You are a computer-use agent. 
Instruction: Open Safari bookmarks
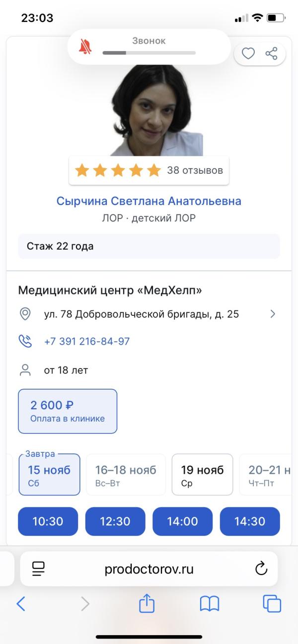(x=209, y=604)
